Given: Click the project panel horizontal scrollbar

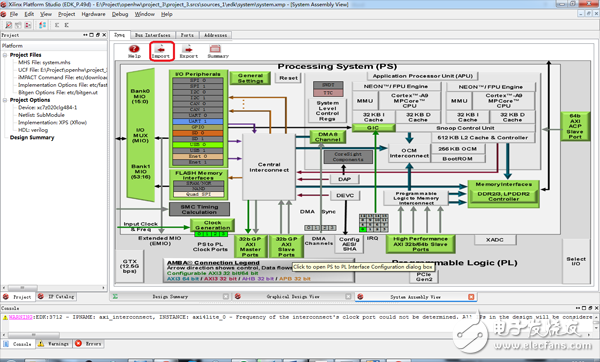Looking at the screenshot, I should click(x=54, y=287).
